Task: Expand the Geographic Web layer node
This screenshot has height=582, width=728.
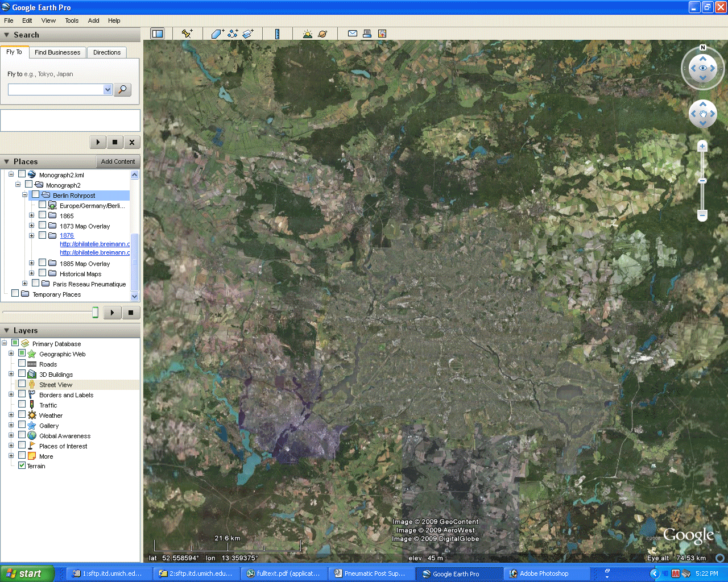Action: coord(11,354)
